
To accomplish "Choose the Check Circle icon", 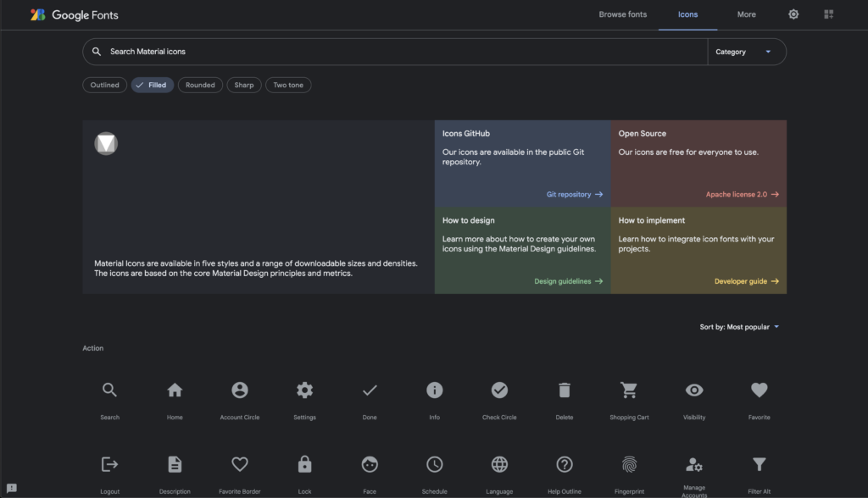I will pyautogui.click(x=499, y=390).
